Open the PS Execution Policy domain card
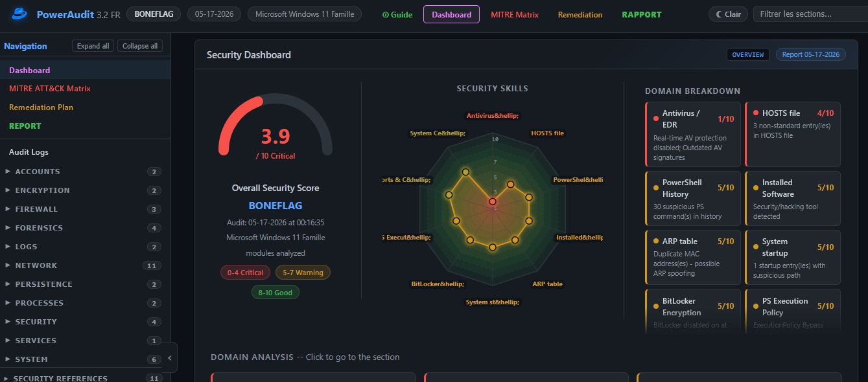This screenshot has height=382, width=868. click(x=793, y=311)
